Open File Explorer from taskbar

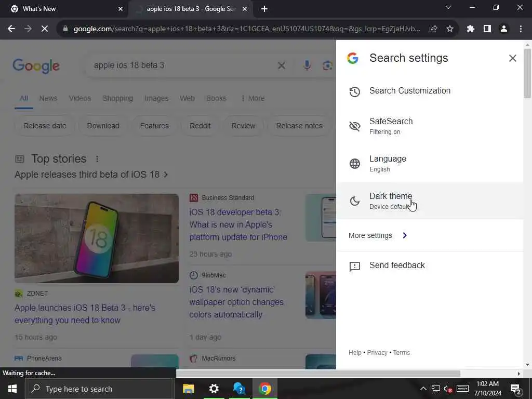(188, 389)
